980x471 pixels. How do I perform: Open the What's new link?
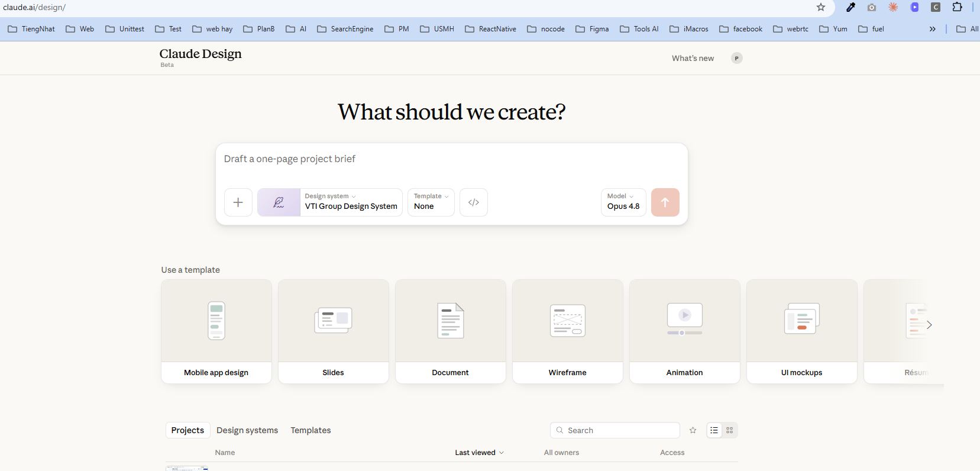coord(693,58)
